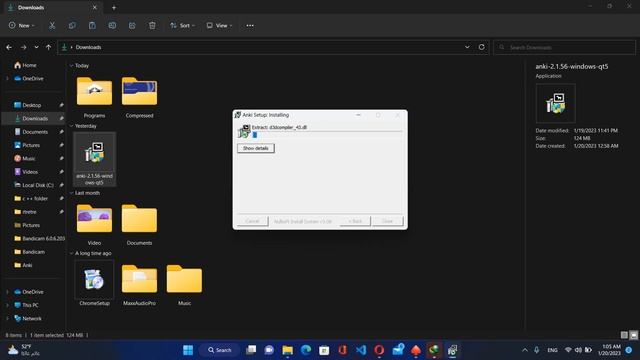Open Visual Studio Code from taskbar

click(361, 350)
